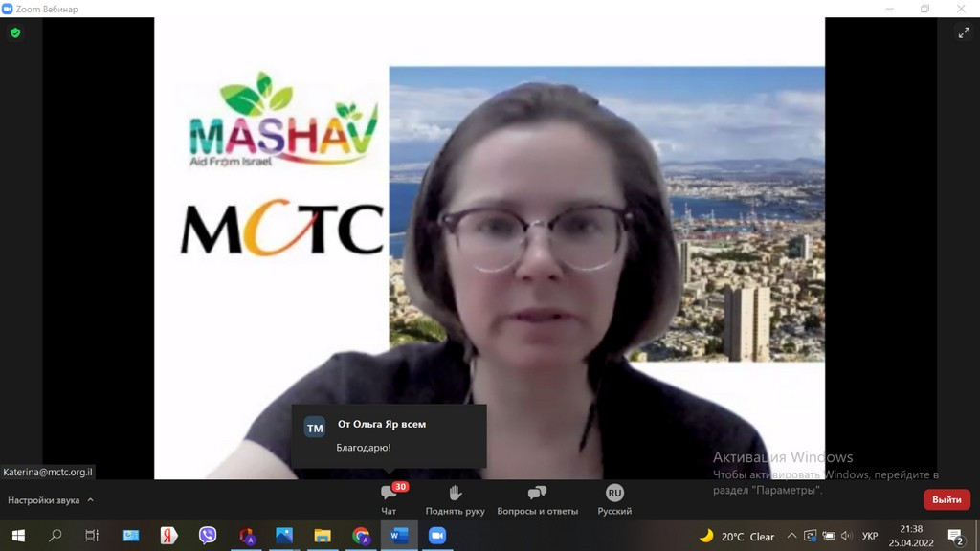Open Photos app in the taskbar
Screen dimensions: 980x551
click(x=284, y=536)
